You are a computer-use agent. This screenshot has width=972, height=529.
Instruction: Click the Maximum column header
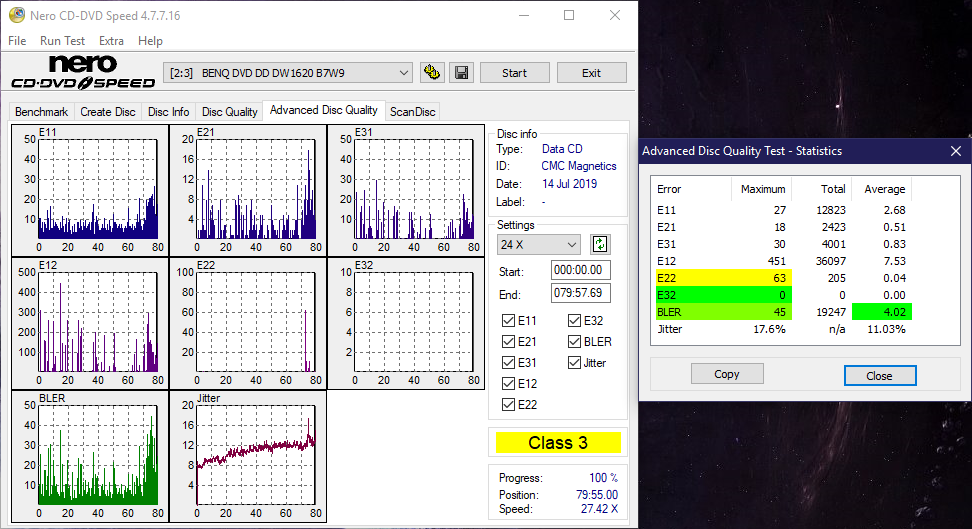pos(762,189)
